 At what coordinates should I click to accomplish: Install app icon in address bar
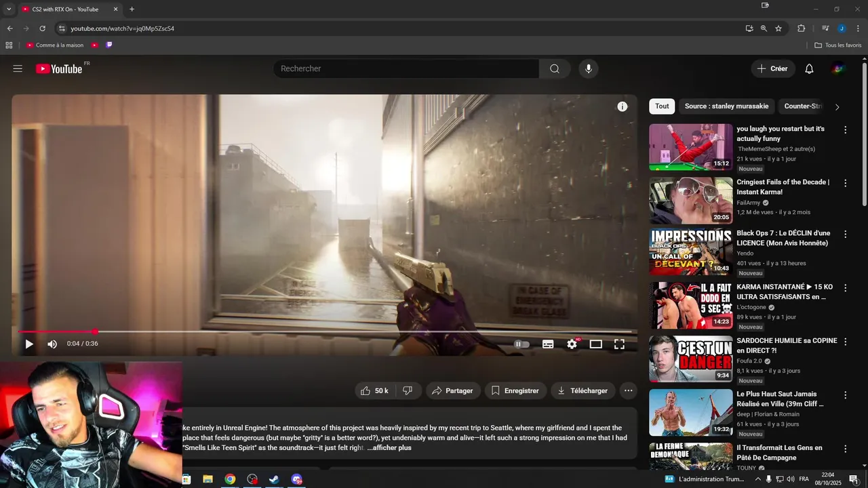pyautogui.click(x=749, y=28)
